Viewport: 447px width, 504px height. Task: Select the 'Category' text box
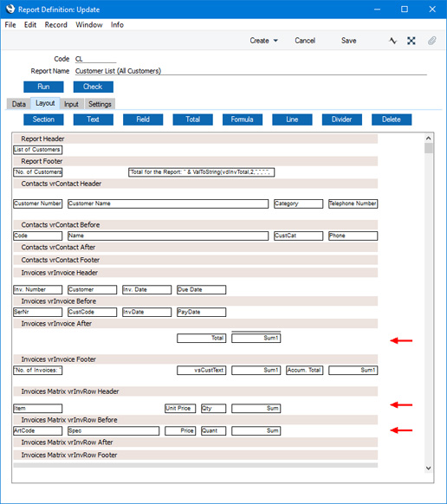[298, 204]
